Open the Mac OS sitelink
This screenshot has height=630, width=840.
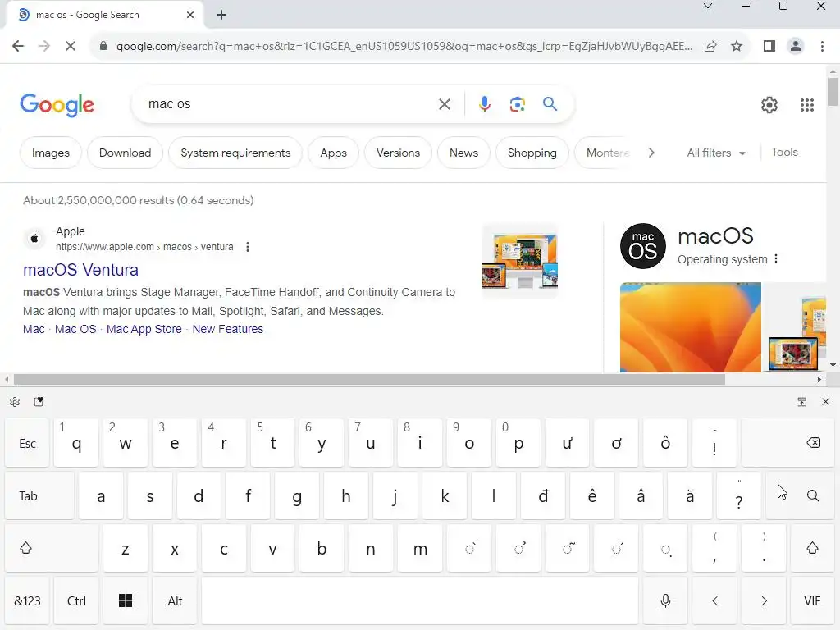tap(75, 329)
